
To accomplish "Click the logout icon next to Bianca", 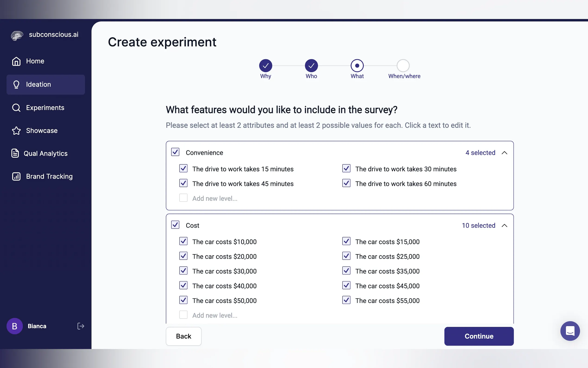I will coord(81,326).
